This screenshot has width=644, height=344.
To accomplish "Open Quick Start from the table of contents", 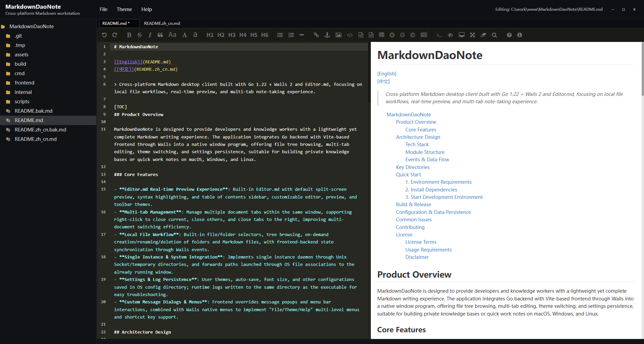I will (x=408, y=174).
